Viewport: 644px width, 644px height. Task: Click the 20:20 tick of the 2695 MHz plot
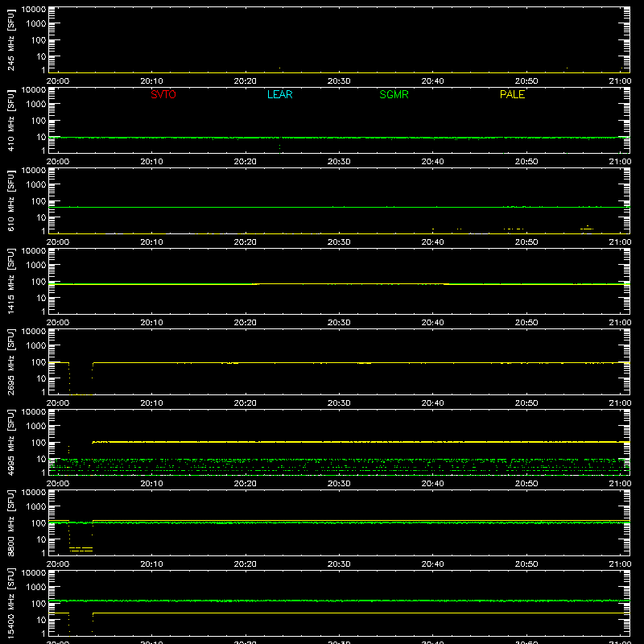point(246,403)
